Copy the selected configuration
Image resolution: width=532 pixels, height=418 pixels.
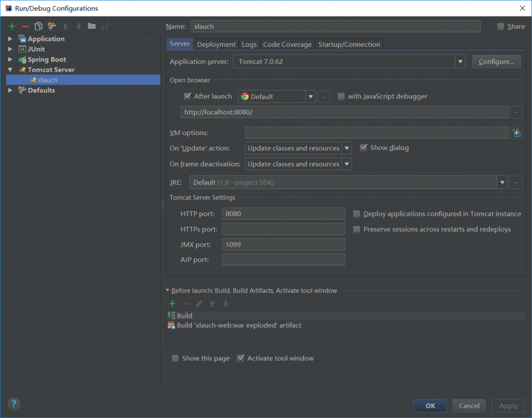tap(38, 26)
